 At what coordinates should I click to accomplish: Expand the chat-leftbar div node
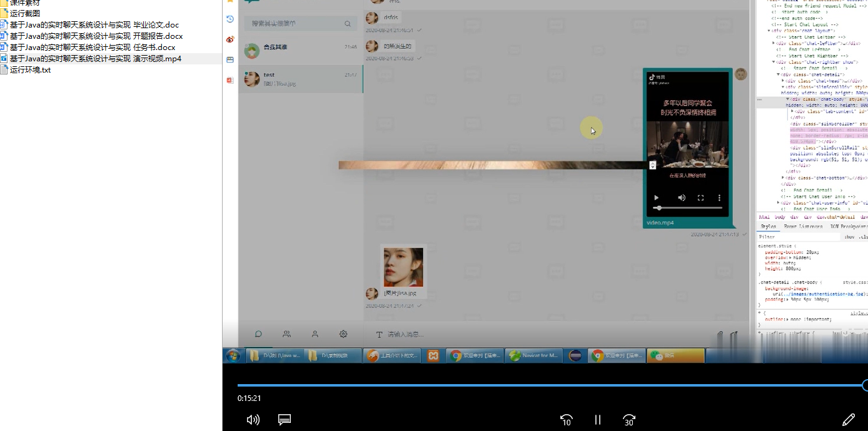coord(774,44)
